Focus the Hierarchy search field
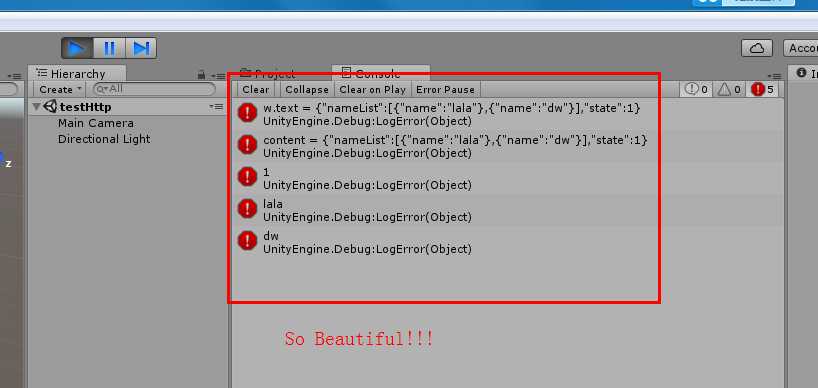818x388 pixels. point(154,89)
